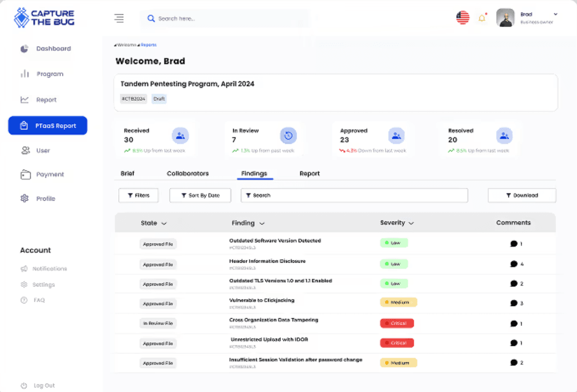
Task: Click "Insufficient Session Validation after password change"
Action: coord(296,360)
